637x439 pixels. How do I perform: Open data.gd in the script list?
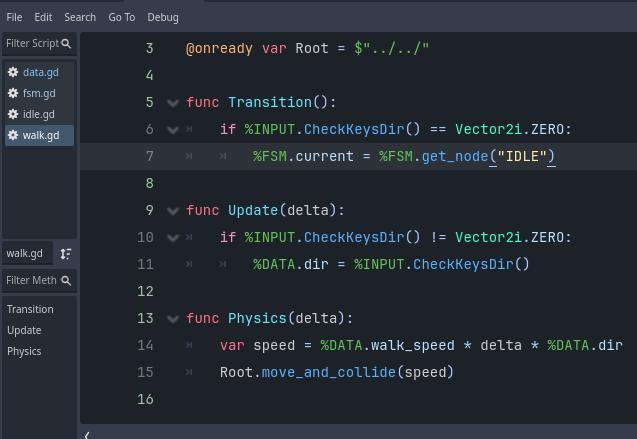(41, 72)
